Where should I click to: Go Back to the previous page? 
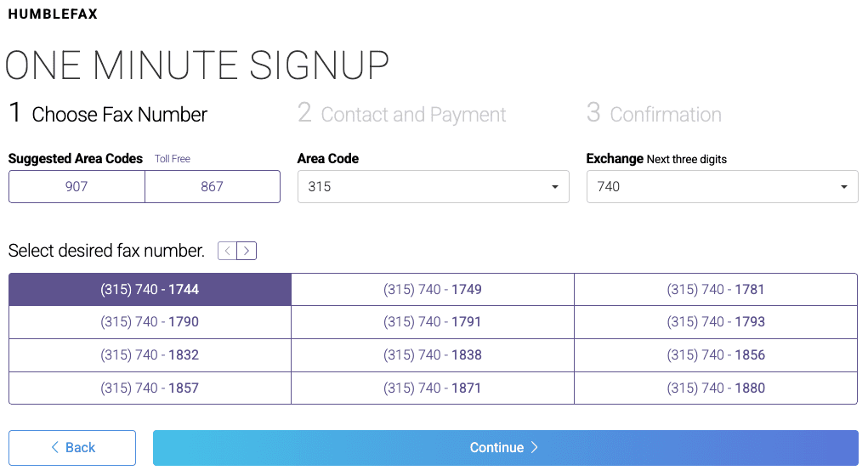[x=72, y=448]
